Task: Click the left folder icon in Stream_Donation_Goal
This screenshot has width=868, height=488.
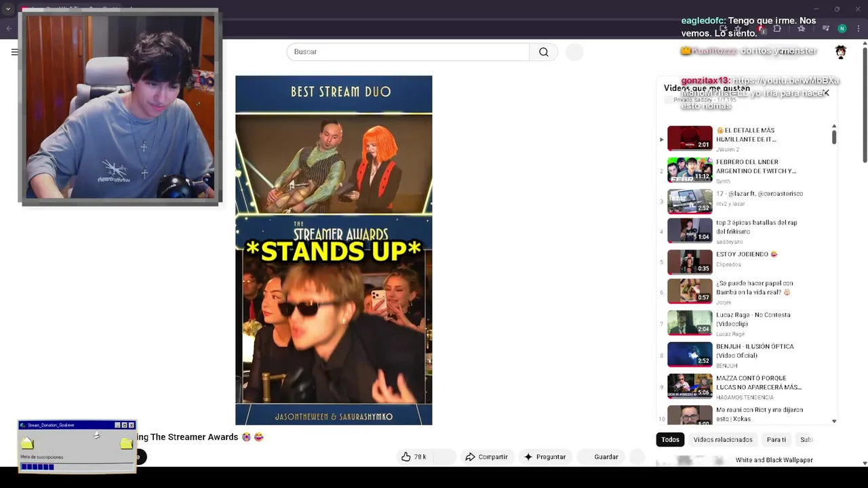Action: point(27,443)
